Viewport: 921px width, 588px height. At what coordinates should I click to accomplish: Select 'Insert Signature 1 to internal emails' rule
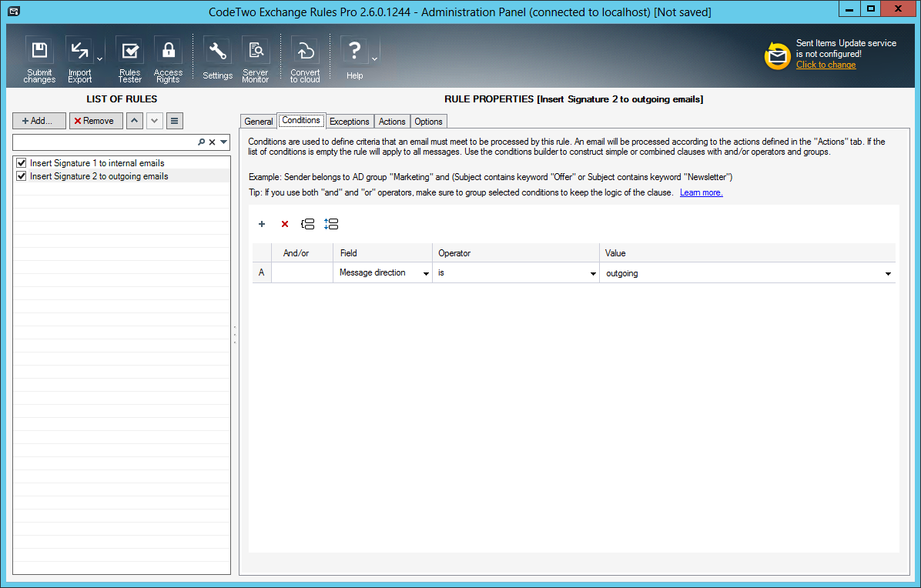click(97, 163)
